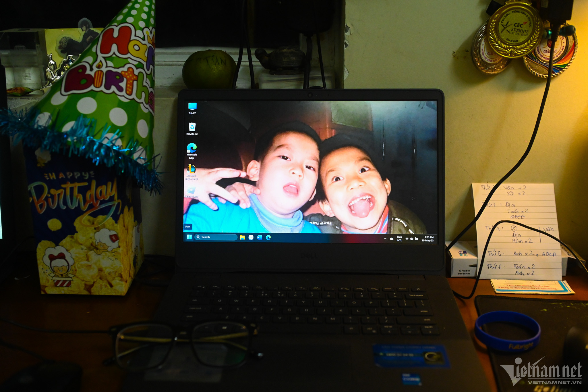
Task: Click the round chat app taskbar icon
Action: coord(251,237)
